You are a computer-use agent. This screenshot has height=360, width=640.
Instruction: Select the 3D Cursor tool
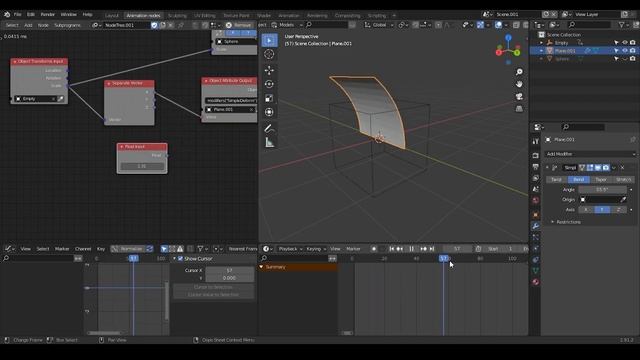point(269,54)
